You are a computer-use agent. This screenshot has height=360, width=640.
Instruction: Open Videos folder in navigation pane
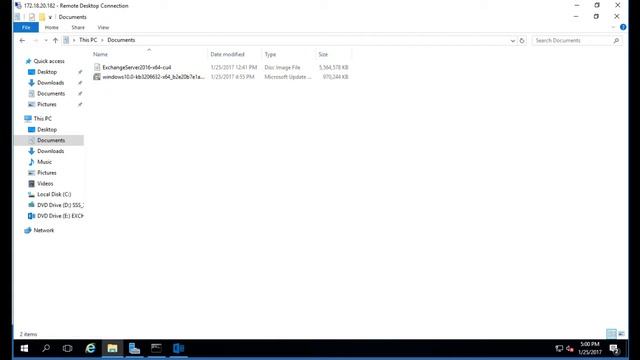[45, 184]
